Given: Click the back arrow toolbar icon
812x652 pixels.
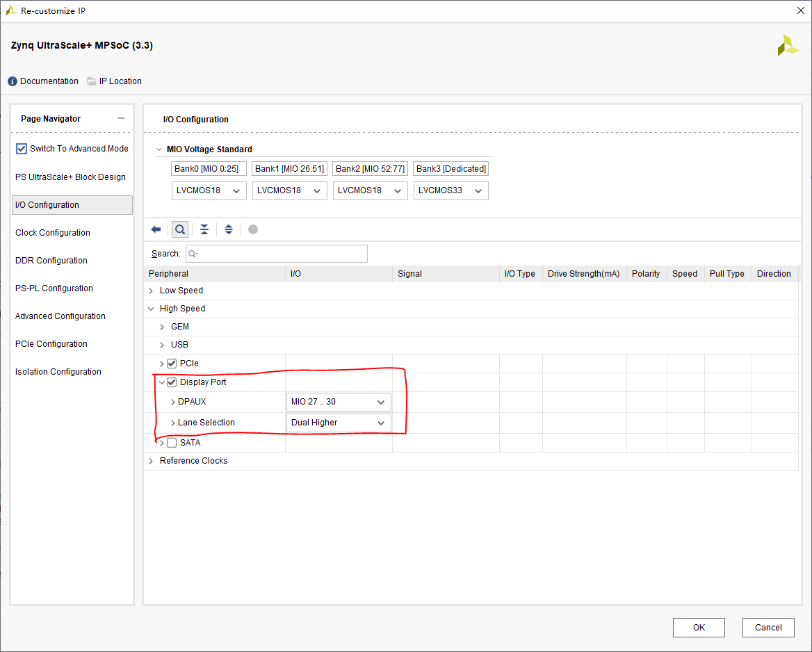Looking at the screenshot, I should 156,229.
